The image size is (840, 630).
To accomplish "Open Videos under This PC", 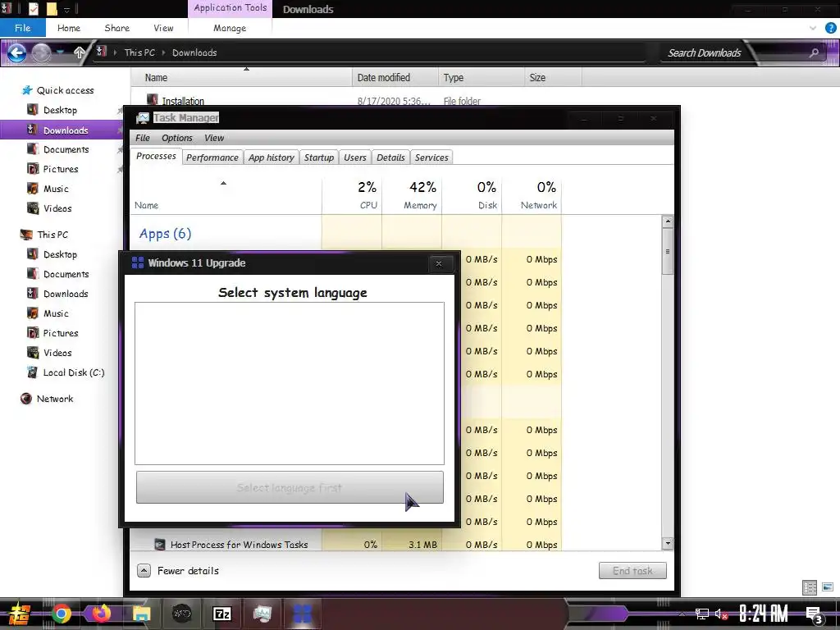I will point(57,353).
